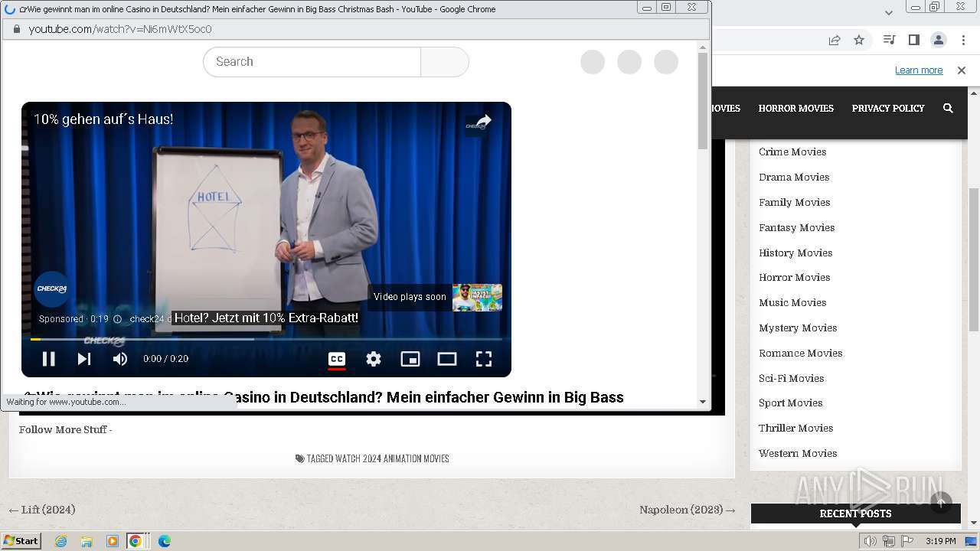The image size is (980, 551).
Task: Toggle Chrome side panel
Action: (913, 40)
